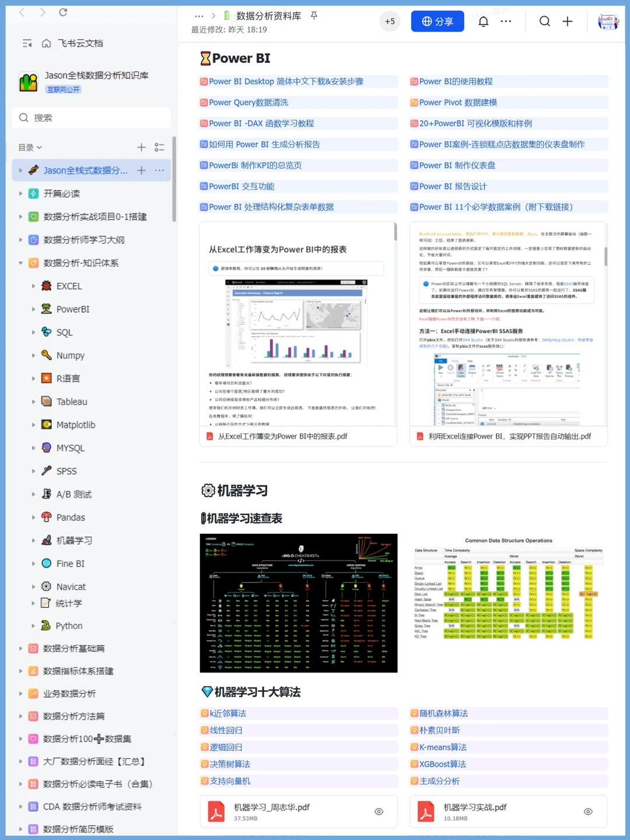The image size is (630, 840).
Task: Open link PowerBI 交互功能
Action: pos(242,187)
